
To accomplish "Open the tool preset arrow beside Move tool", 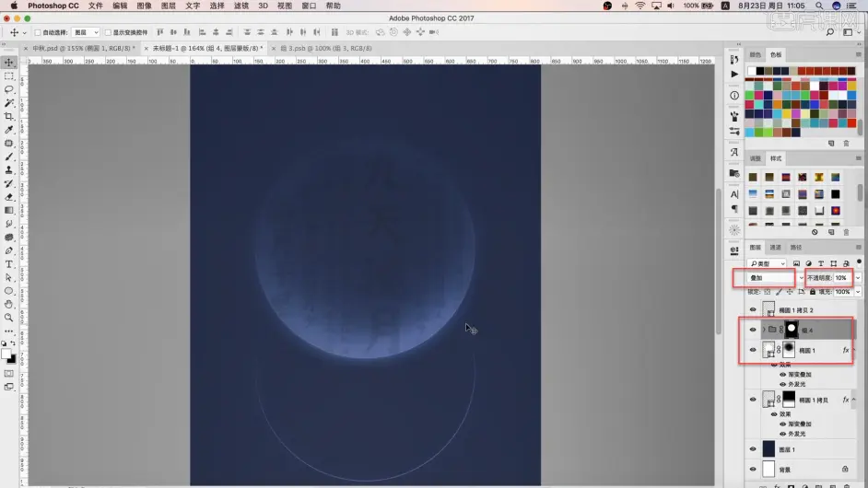I will (x=24, y=33).
